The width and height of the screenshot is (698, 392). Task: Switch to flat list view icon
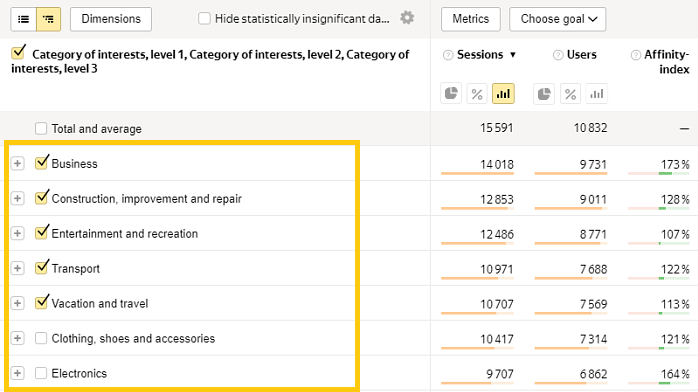[x=24, y=19]
